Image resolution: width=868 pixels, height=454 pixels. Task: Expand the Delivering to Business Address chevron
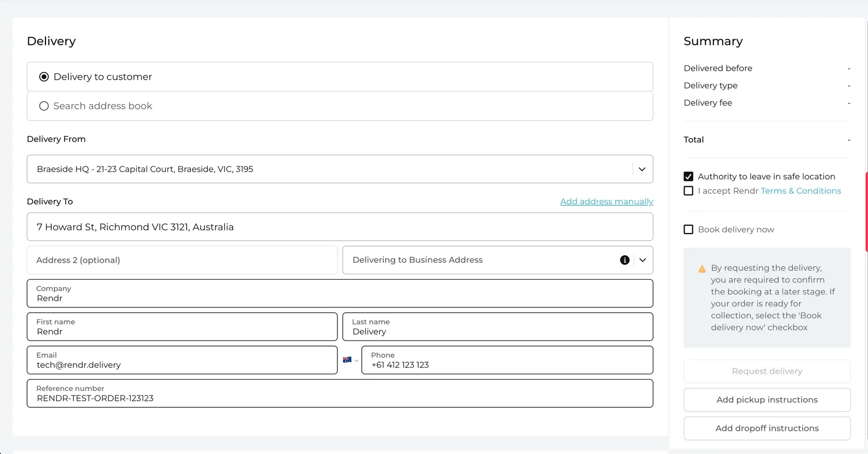pyautogui.click(x=642, y=260)
